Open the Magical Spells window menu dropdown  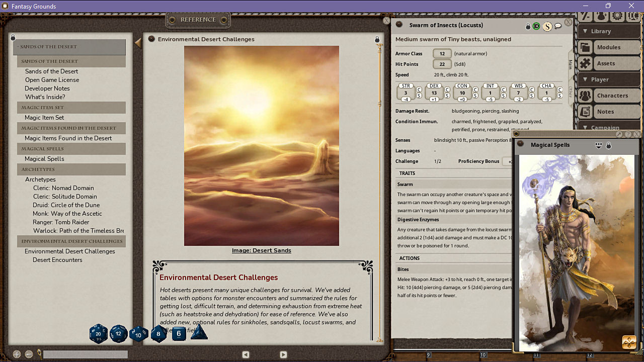point(598,145)
